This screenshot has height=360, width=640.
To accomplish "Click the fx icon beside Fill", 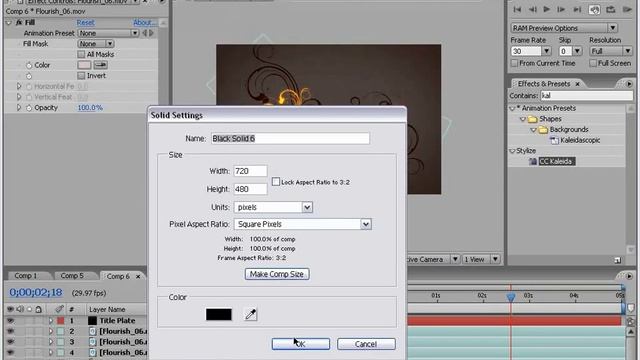I will point(19,22).
